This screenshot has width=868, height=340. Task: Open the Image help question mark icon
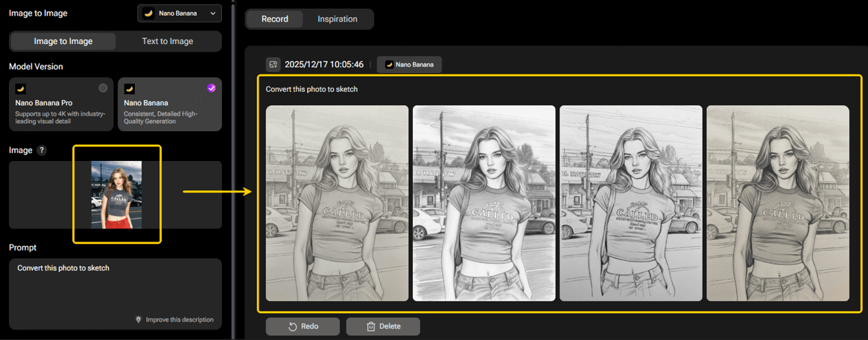(42, 150)
